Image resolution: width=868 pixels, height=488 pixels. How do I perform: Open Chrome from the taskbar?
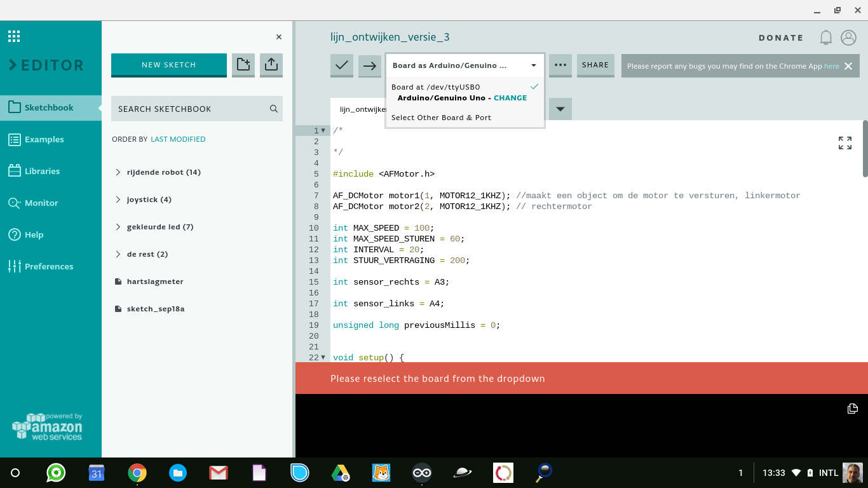pos(137,473)
